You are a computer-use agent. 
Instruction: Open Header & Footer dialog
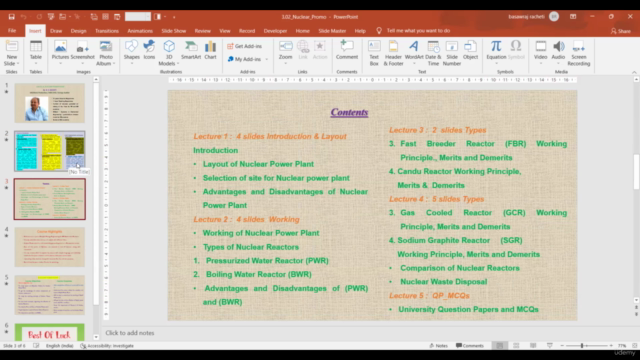tap(393, 53)
